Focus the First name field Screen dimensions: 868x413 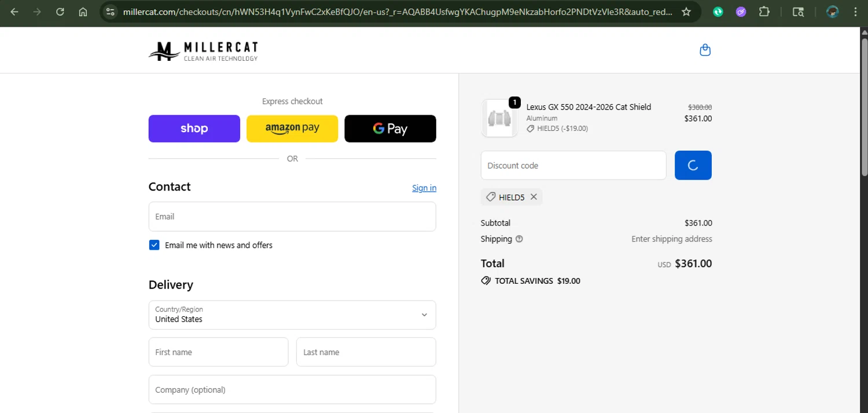tap(218, 352)
